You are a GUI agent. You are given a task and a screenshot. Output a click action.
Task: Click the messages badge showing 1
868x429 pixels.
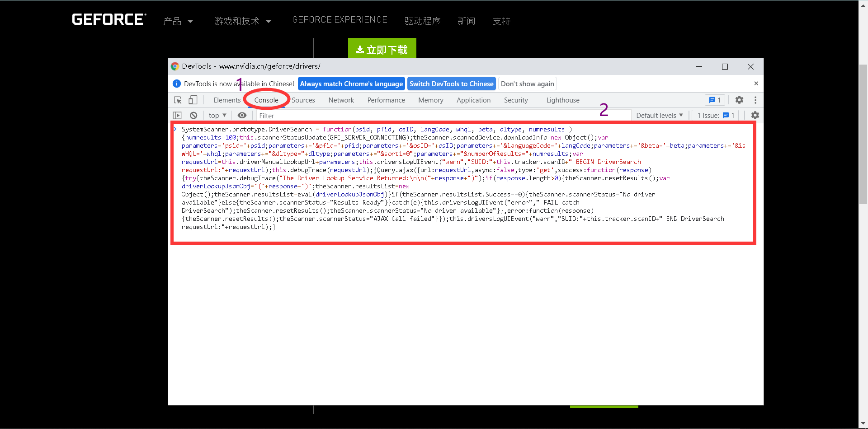(x=714, y=100)
